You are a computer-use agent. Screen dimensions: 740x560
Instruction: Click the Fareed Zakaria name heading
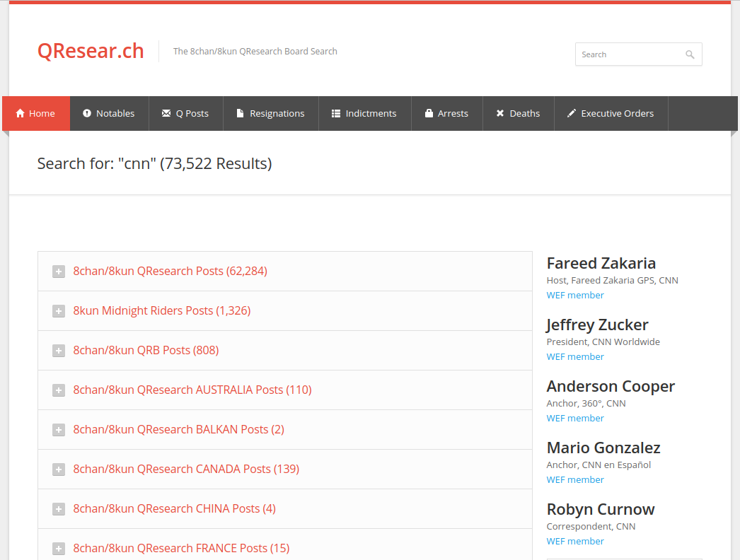(x=601, y=263)
